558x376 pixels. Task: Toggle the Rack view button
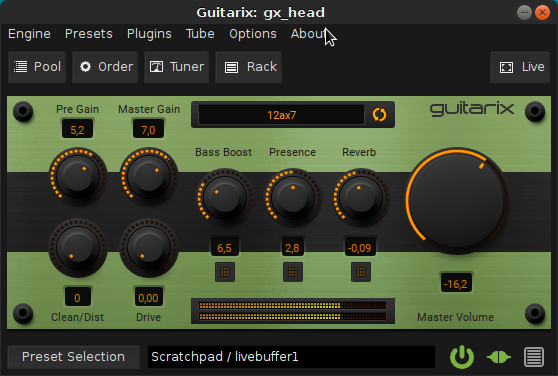[249, 67]
